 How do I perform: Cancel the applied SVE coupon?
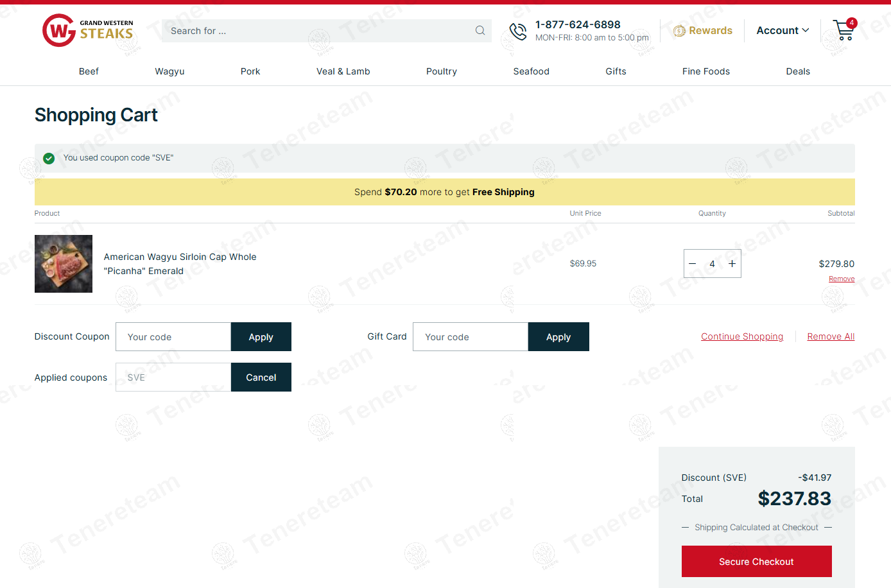(261, 377)
